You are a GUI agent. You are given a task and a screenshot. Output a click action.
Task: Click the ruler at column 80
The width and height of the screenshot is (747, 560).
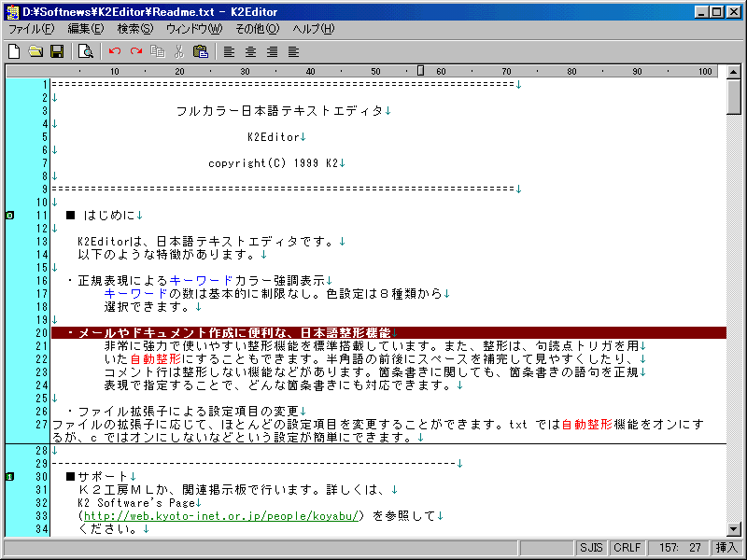tap(571, 72)
